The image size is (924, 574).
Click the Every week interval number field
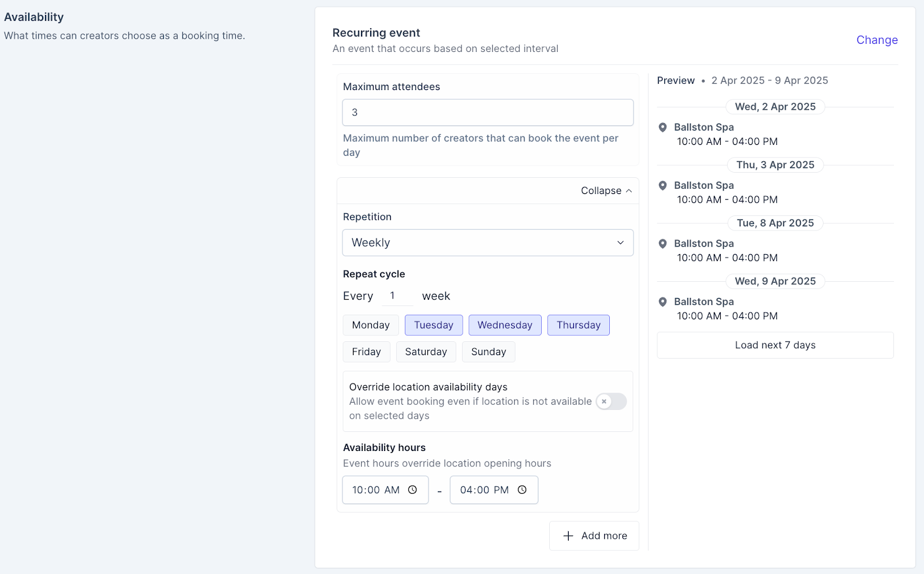pos(396,296)
